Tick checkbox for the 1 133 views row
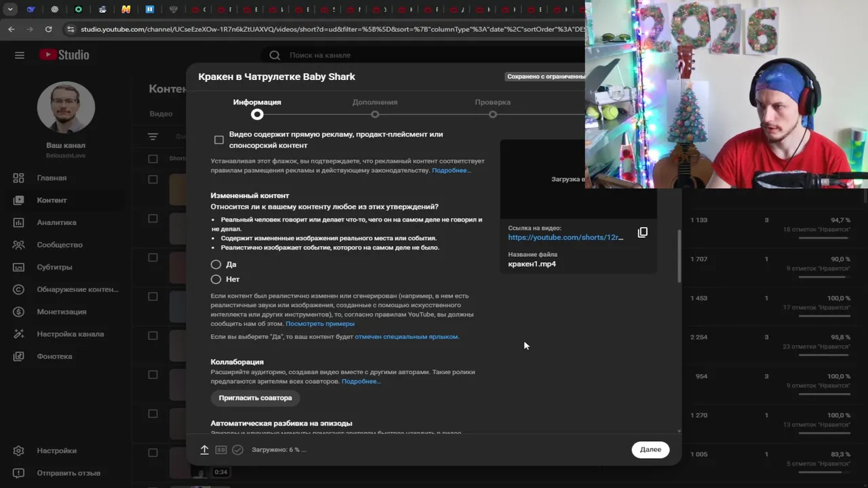 pyautogui.click(x=153, y=219)
